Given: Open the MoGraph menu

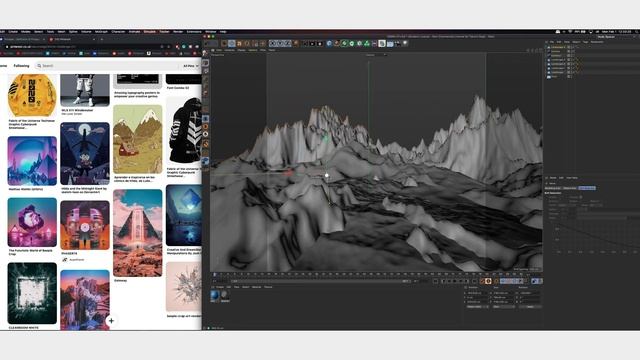Looking at the screenshot, I should [101, 31].
